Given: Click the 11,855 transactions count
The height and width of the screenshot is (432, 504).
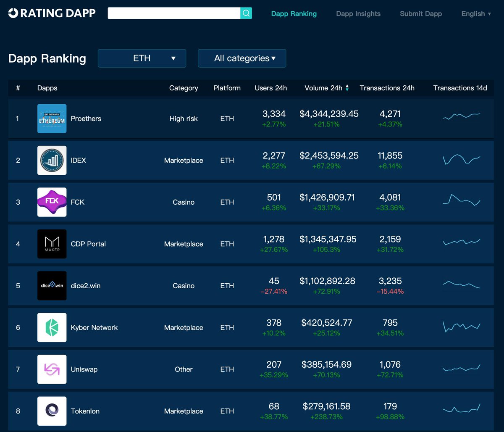Looking at the screenshot, I should [390, 155].
